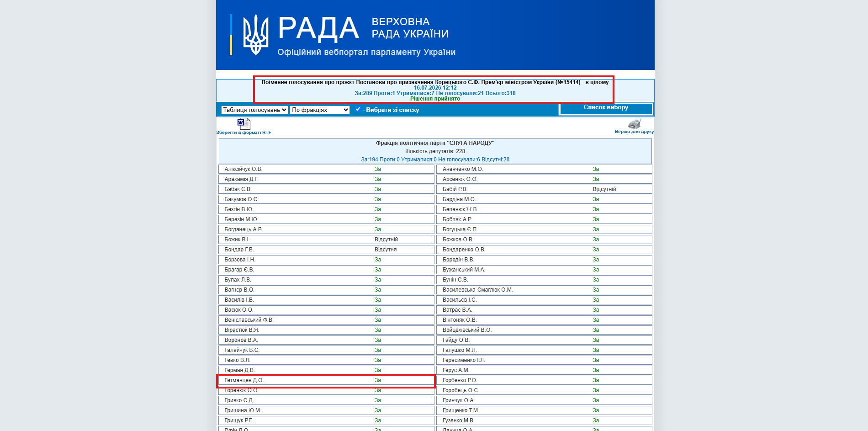Click 'Рішення прийнято' status text
Viewport: 868px width, 431px height.
click(x=435, y=99)
